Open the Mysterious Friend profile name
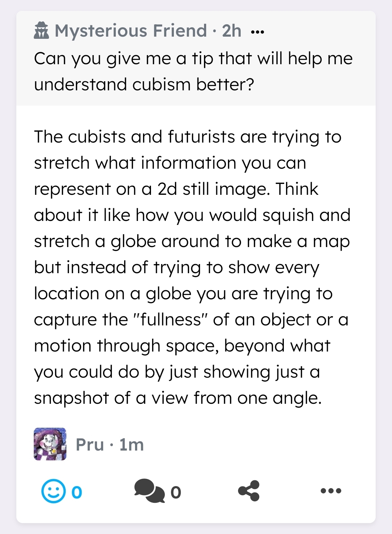The width and height of the screenshot is (392, 534). pos(131,31)
